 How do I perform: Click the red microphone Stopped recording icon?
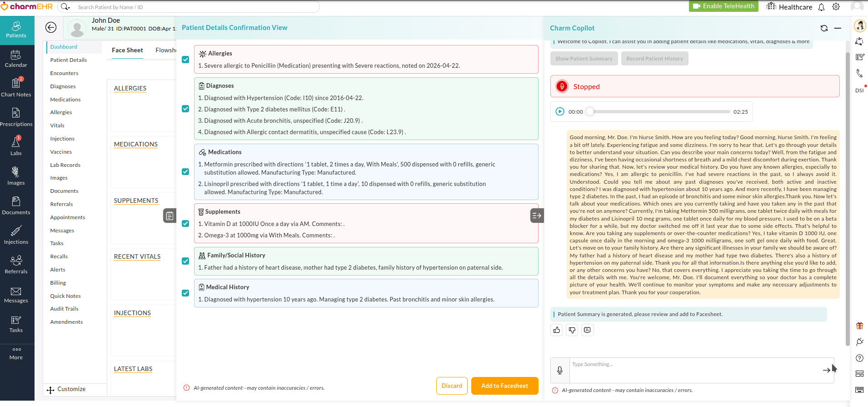pos(562,86)
